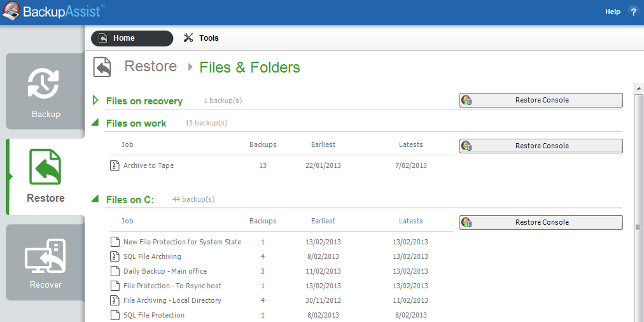This screenshot has width=644, height=322.
Task: Click the SQL File Archiving job icon
Action: pyautogui.click(x=115, y=256)
